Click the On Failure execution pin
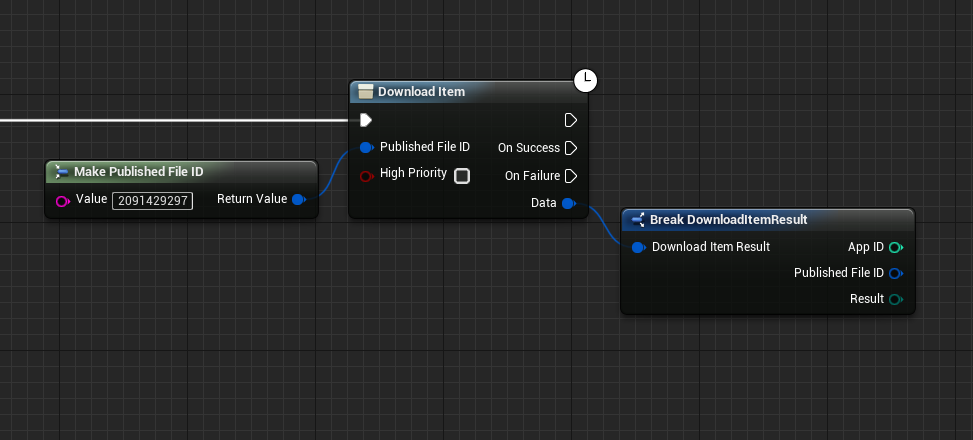Screen dimensions: 973x440 click(570, 176)
